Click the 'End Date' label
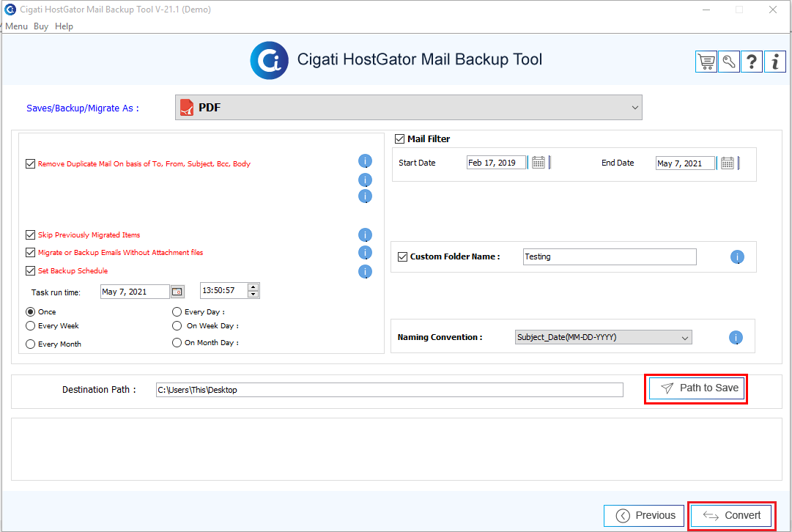The height and width of the screenshot is (532, 792). 618,163
